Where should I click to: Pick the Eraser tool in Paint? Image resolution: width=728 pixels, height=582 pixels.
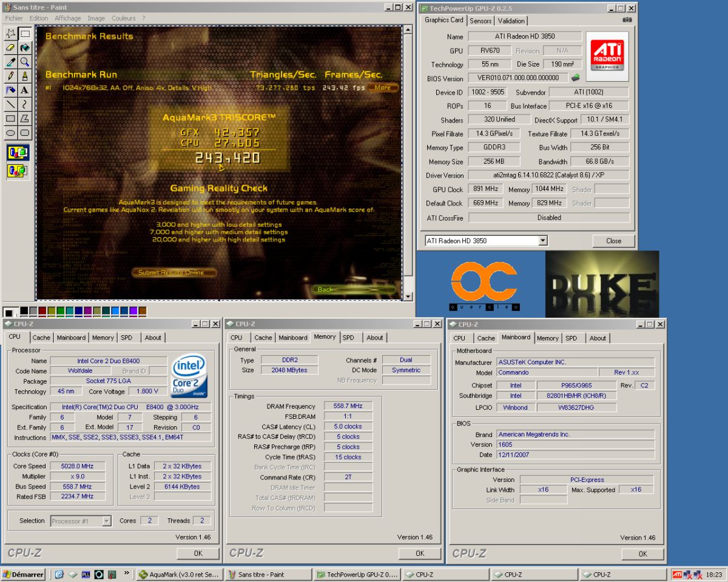point(11,47)
